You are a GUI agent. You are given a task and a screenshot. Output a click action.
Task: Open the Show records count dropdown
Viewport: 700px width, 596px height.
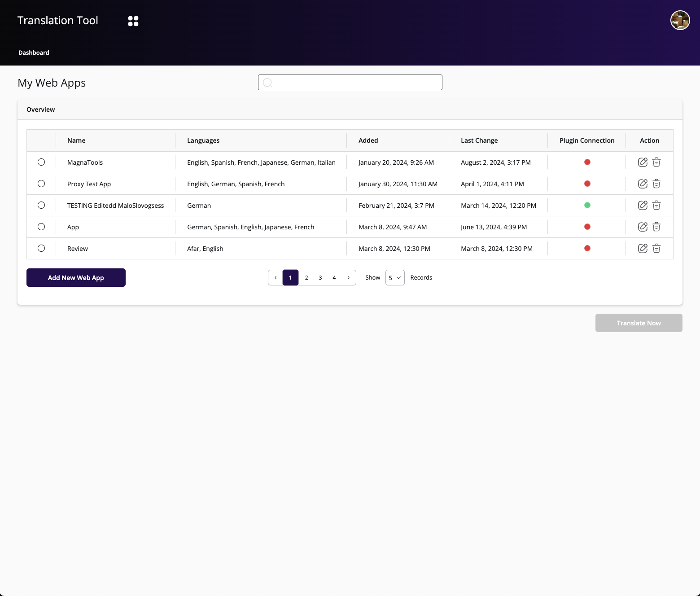tap(395, 278)
